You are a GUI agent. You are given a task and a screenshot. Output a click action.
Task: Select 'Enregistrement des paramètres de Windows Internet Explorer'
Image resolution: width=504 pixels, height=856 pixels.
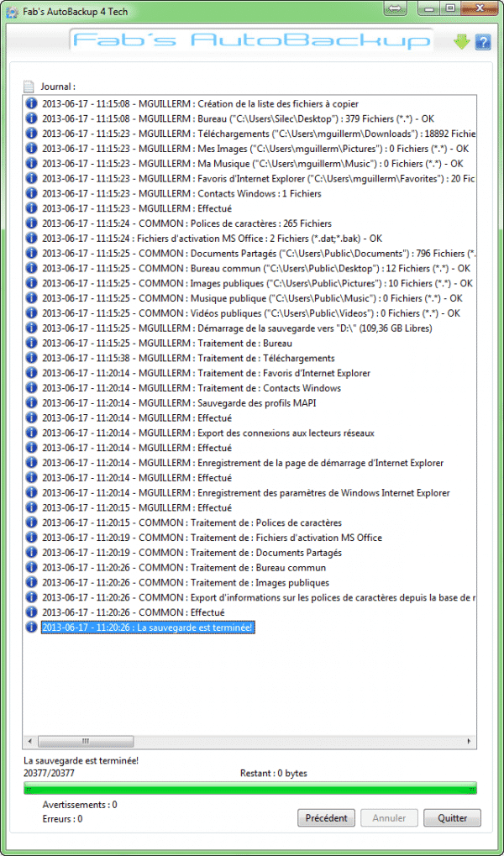pos(246,493)
